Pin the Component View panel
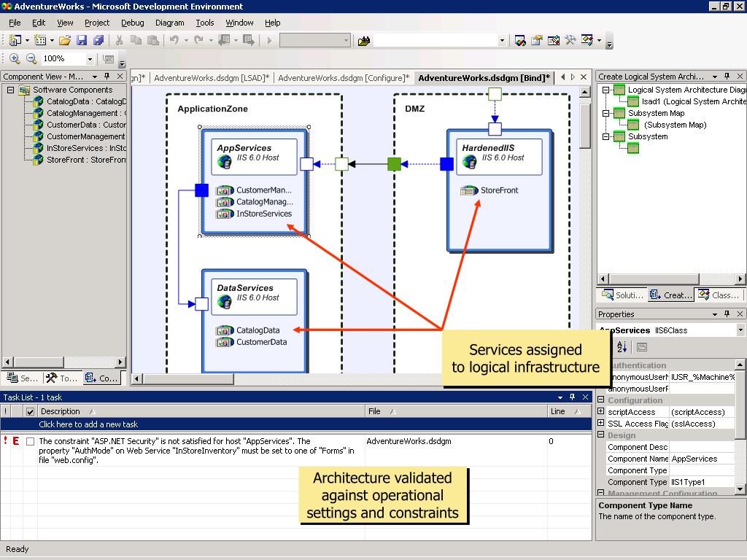 click(x=107, y=76)
